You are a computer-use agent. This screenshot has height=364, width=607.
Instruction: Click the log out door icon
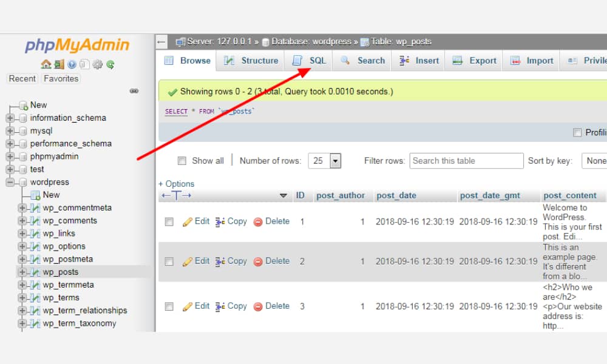pyautogui.click(x=59, y=64)
